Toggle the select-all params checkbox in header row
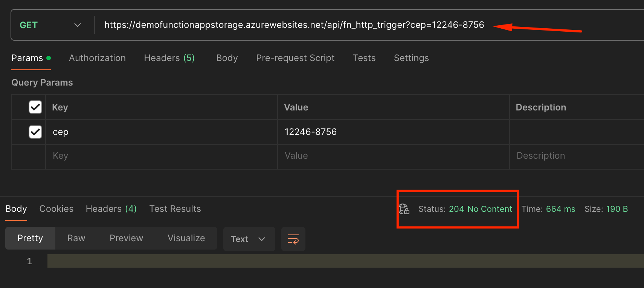644x288 pixels. pos(35,107)
